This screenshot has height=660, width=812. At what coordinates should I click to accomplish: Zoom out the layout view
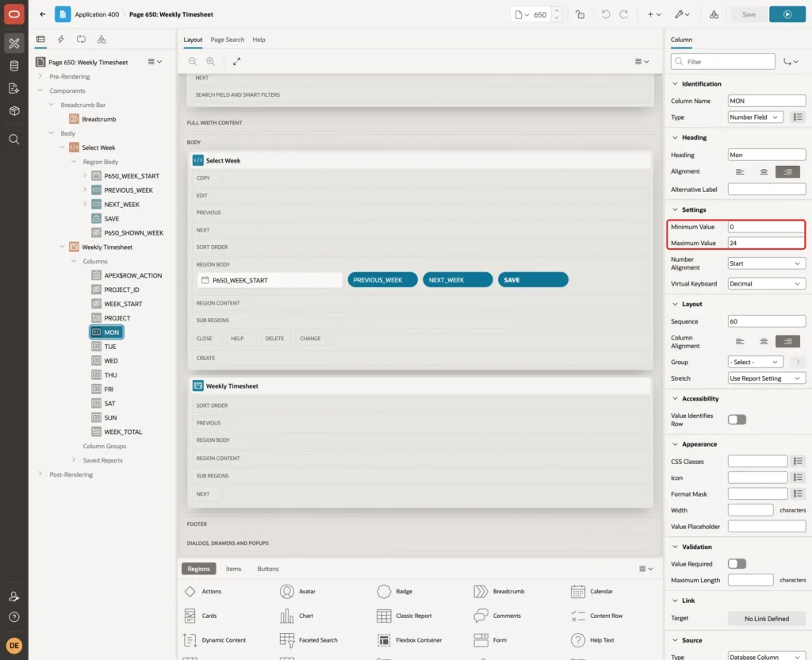(x=193, y=61)
